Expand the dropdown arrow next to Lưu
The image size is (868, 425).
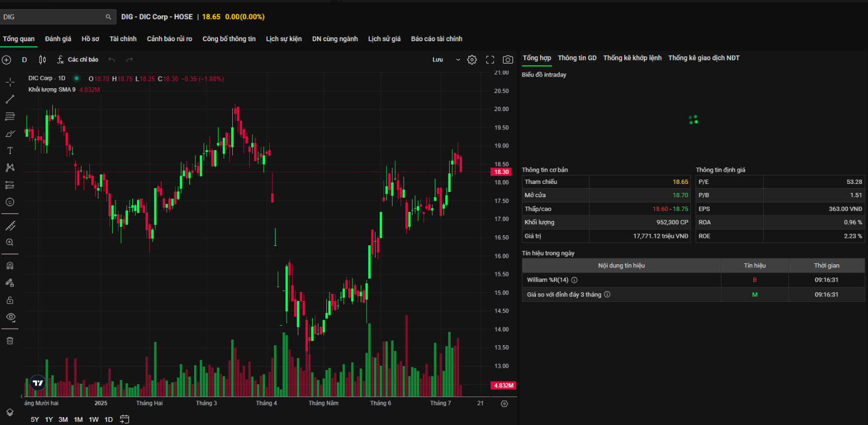458,60
